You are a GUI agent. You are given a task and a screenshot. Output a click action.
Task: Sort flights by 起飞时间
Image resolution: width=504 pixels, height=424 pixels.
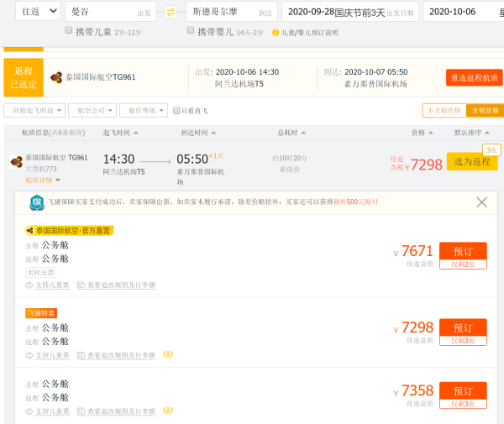coord(120,133)
